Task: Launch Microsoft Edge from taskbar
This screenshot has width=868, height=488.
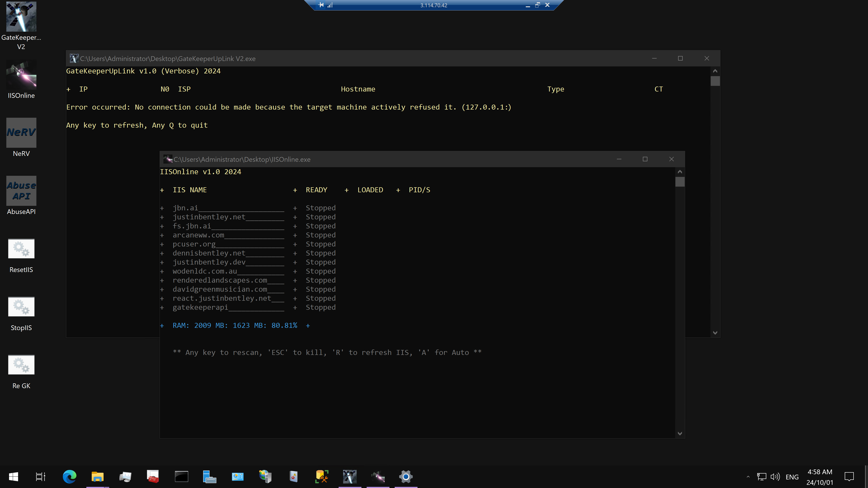Action: pyautogui.click(x=69, y=476)
